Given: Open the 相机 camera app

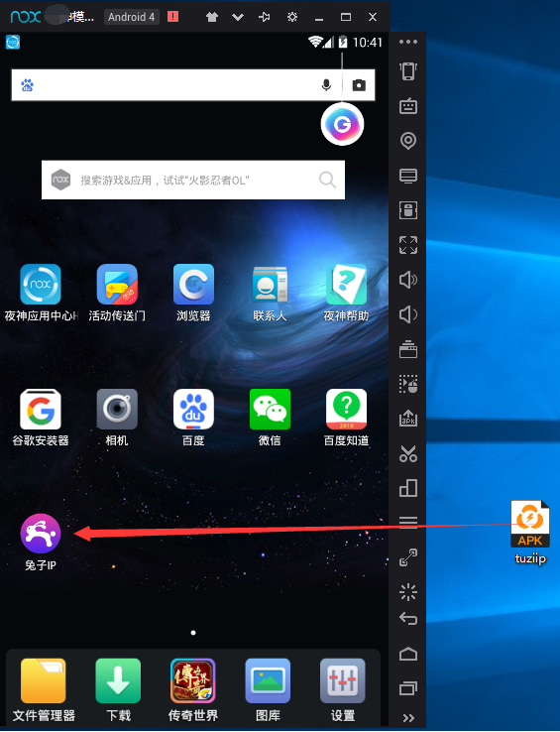Looking at the screenshot, I should click(x=117, y=410).
